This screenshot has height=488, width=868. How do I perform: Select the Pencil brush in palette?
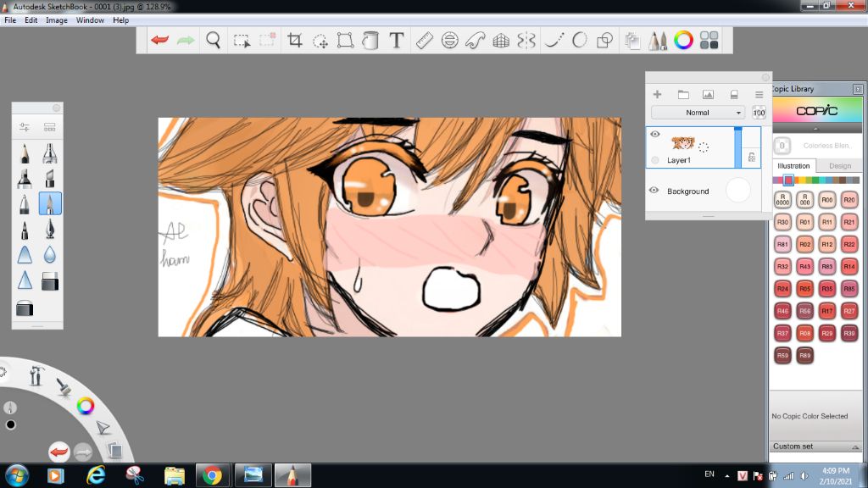[25, 153]
